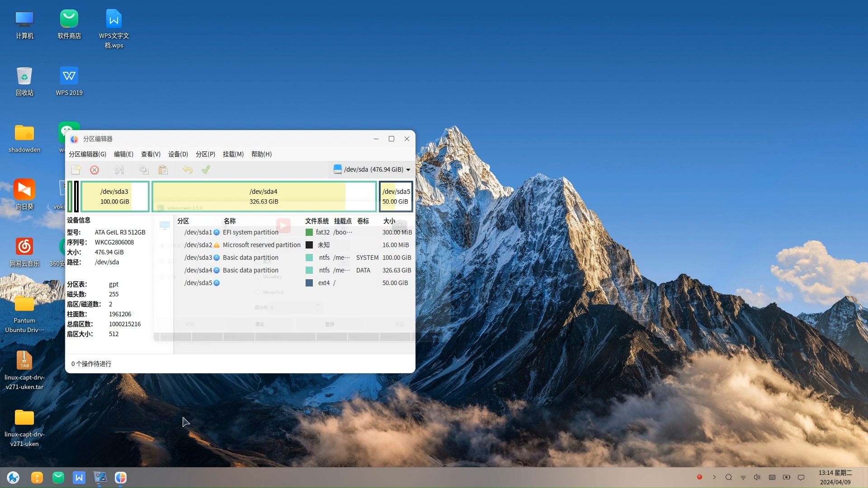Screen dimensions: 868x488
Task: Click the green fat32 color swatch
Action: click(309, 232)
